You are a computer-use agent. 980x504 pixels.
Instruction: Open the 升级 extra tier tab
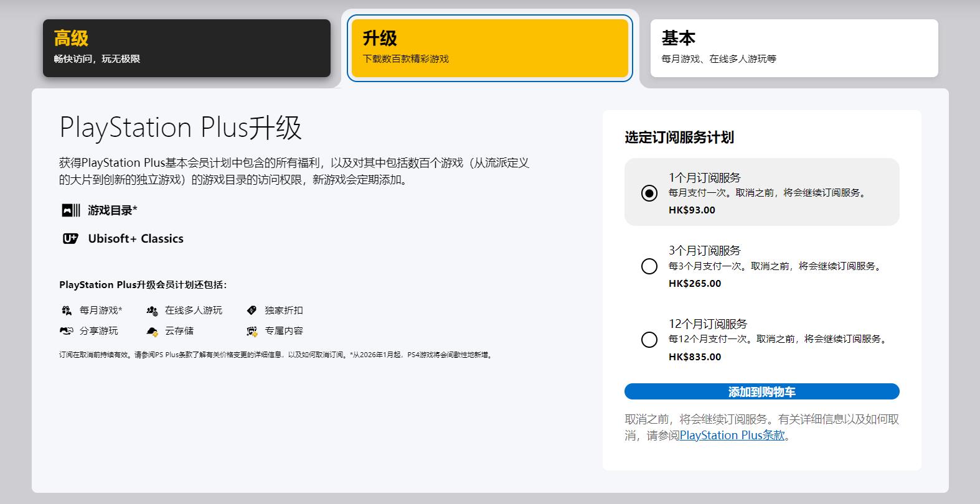[x=489, y=48]
